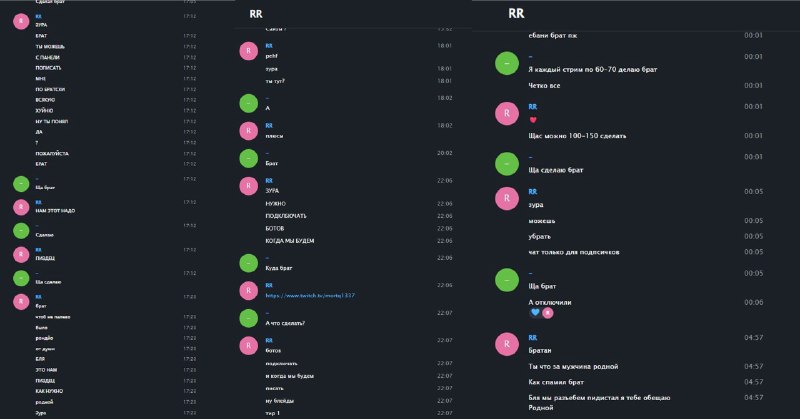Click green avatar next to "Куда брат"
The width and height of the screenshot is (800, 419).
248,263
